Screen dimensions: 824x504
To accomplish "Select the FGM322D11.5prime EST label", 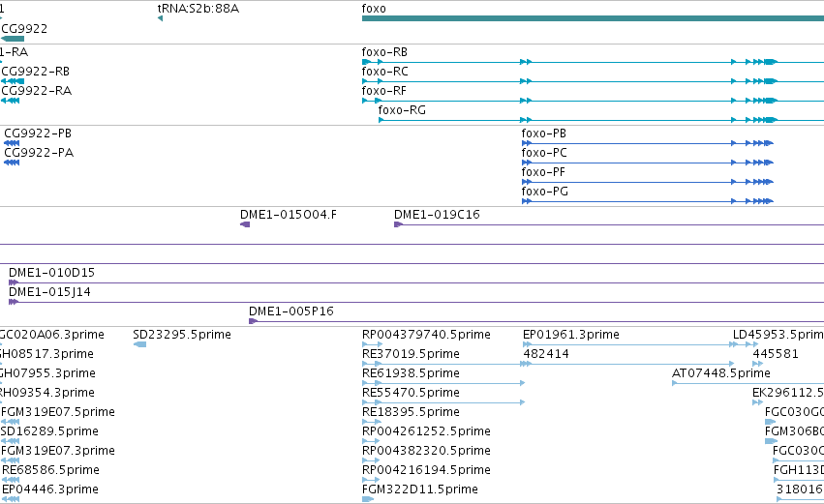I will coord(420,489).
